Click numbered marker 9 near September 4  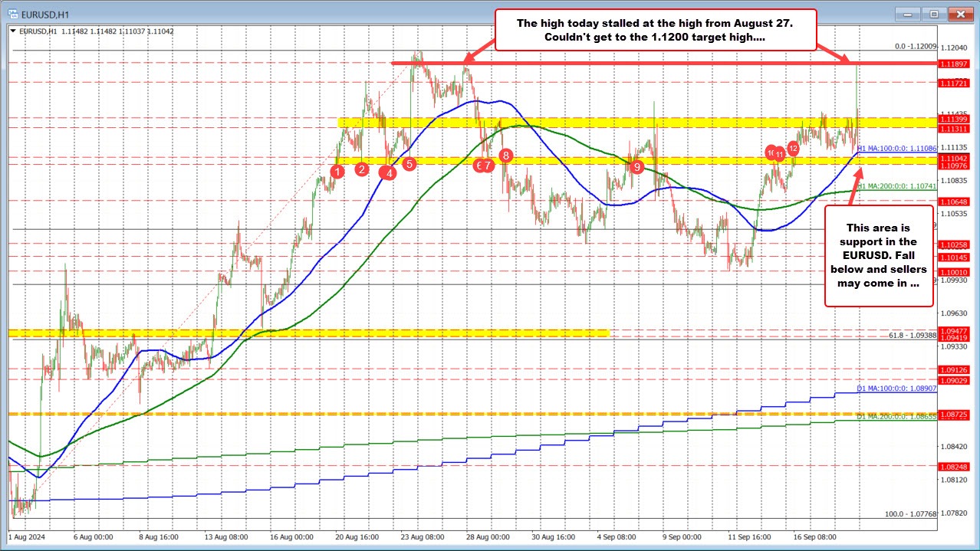coord(636,166)
